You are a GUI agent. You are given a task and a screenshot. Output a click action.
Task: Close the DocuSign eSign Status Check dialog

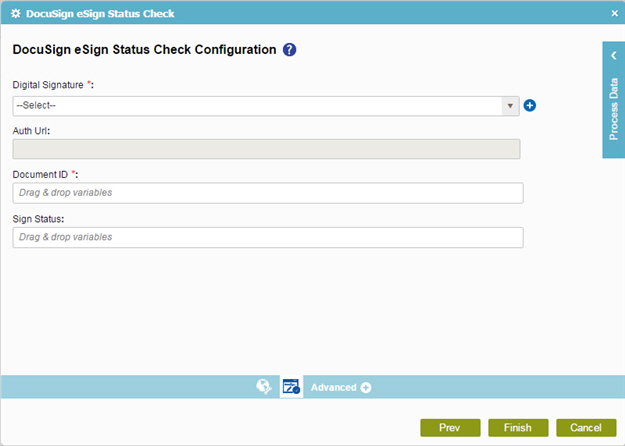pyautogui.click(x=615, y=14)
